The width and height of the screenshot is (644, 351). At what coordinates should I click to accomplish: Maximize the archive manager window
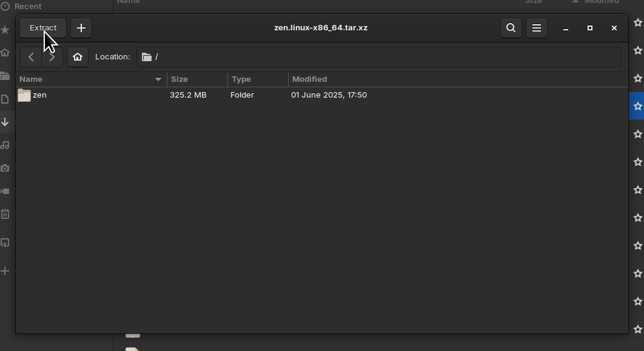pyautogui.click(x=590, y=28)
